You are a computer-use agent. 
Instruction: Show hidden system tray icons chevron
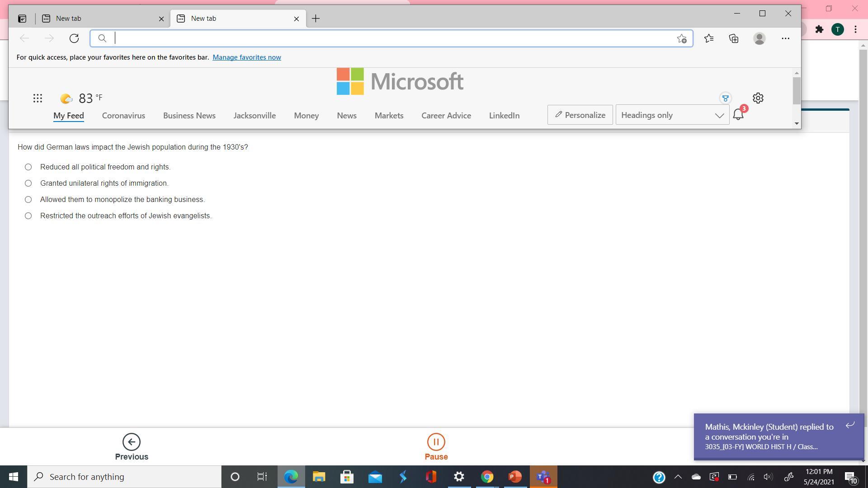tap(678, 477)
